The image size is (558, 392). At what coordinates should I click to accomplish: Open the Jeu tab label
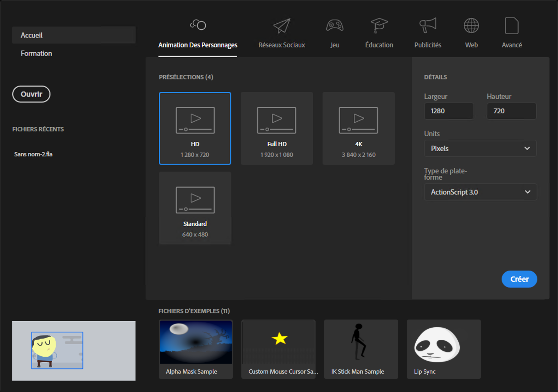pyautogui.click(x=335, y=45)
